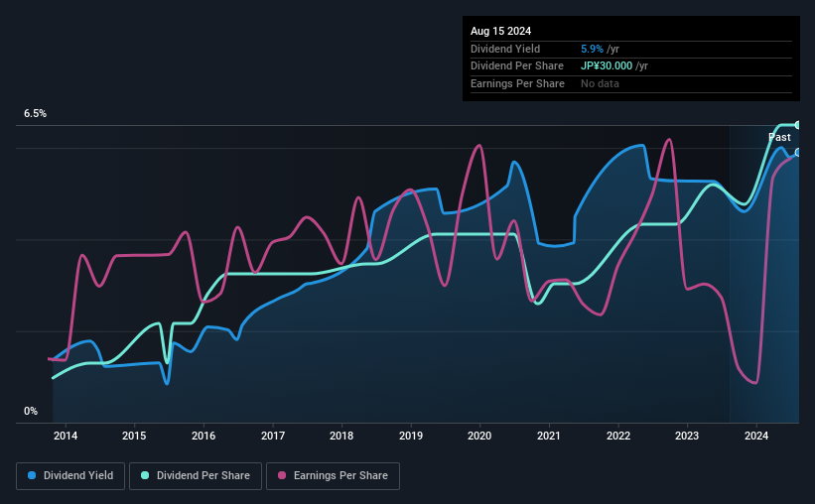Click the Past label in the highlighted region
This screenshot has height=504, width=815.
[779, 137]
